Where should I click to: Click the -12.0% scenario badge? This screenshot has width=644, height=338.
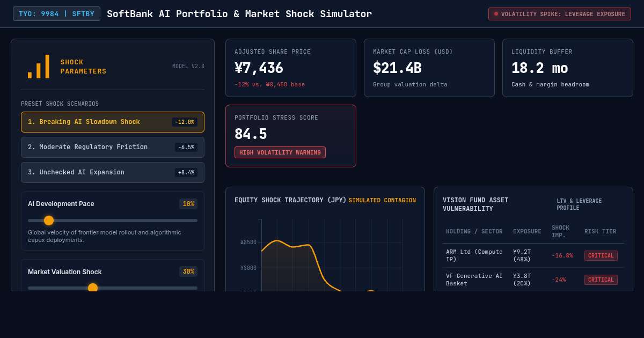coord(185,122)
